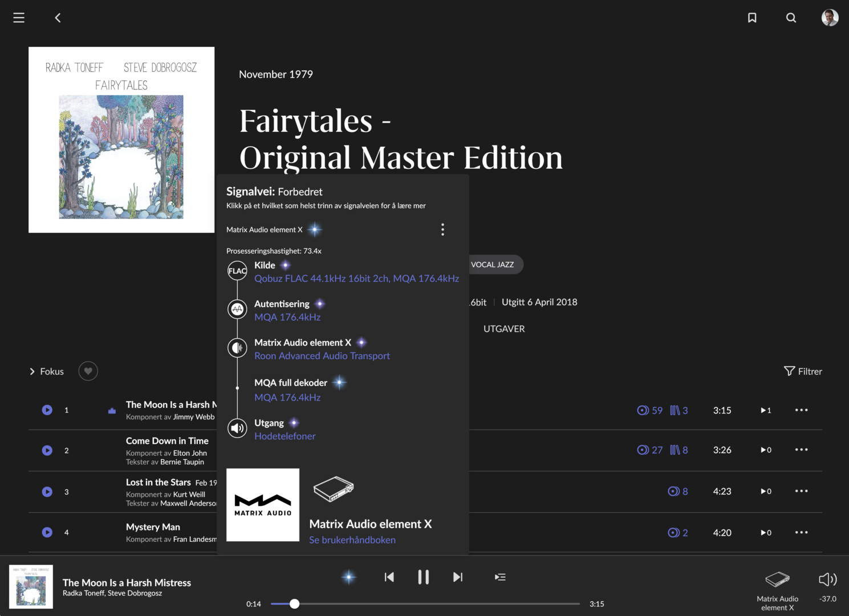The width and height of the screenshot is (849, 616).
Task: Open the volume control at -37.0
Action: (828, 586)
